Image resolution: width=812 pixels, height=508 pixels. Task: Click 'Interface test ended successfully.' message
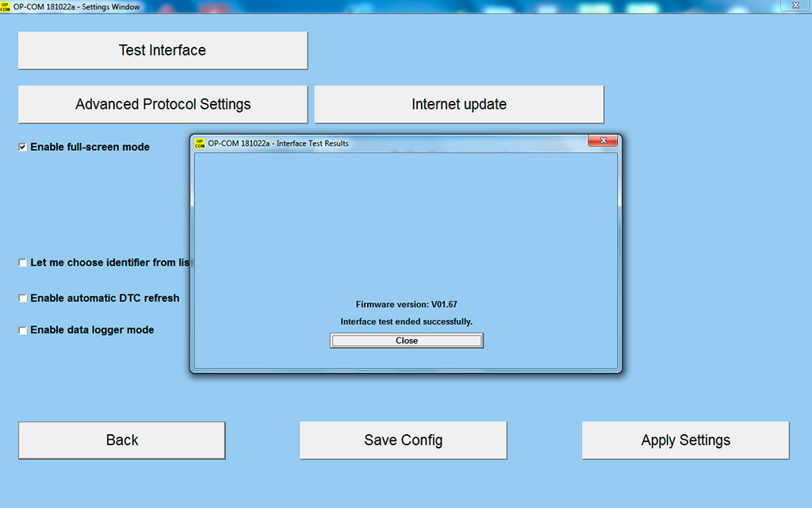[x=407, y=321]
